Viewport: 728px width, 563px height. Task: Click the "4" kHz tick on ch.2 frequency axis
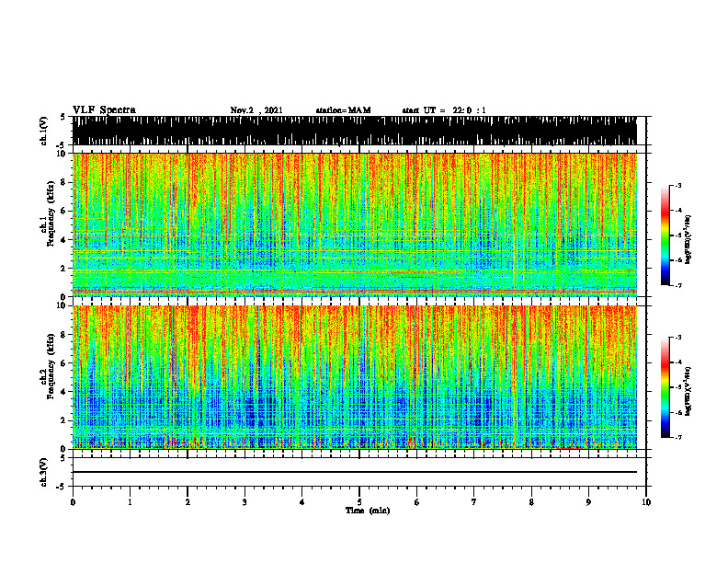pyautogui.click(x=63, y=392)
